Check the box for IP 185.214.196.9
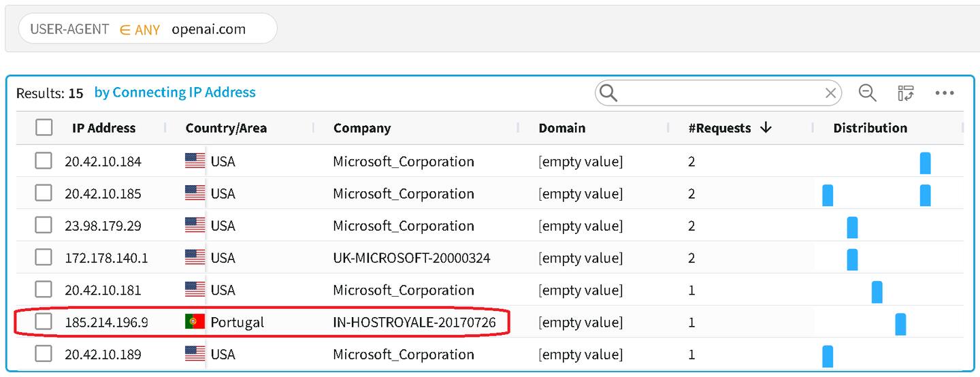 [44, 322]
